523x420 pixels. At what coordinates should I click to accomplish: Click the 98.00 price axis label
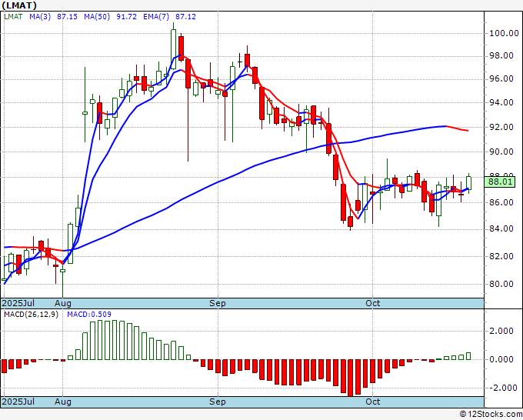tap(501, 55)
